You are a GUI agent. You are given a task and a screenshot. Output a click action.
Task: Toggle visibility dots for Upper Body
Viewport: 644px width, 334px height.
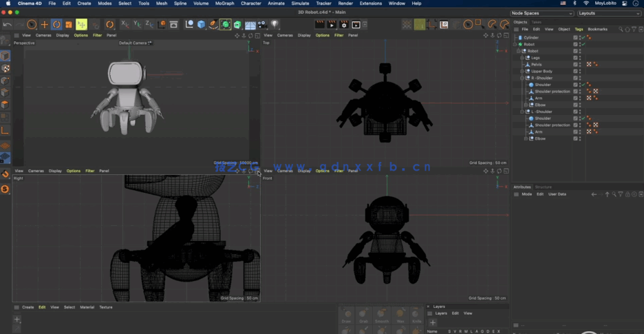click(581, 72)
